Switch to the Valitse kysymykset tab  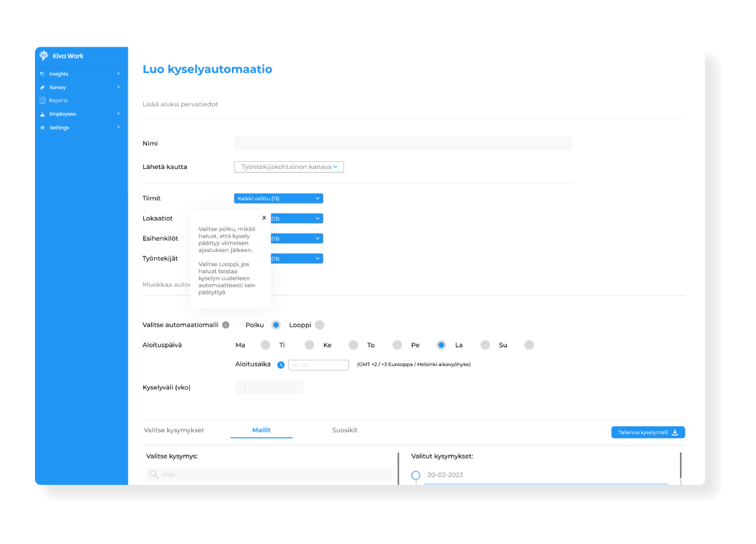(174, 430)
